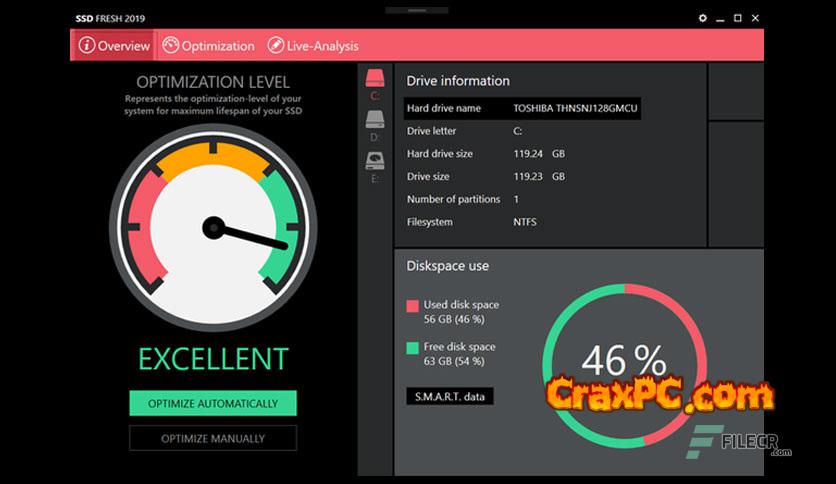This screenshot has width=836, height=484.
Task: Click the NTFS filesystem value
Action: tap(525, 222)
